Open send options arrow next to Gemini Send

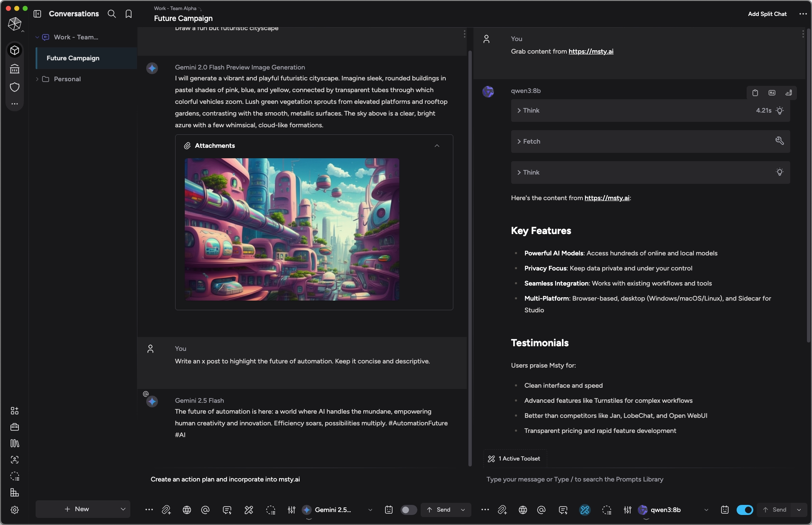[463, 510]
